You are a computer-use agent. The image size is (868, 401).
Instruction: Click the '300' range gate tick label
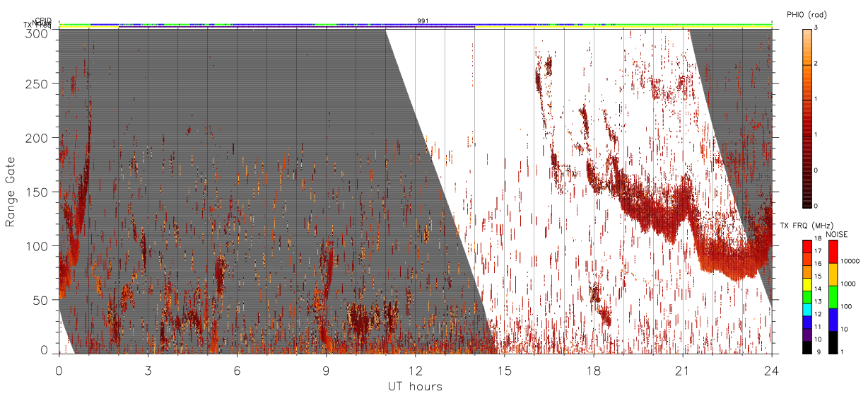37,33
